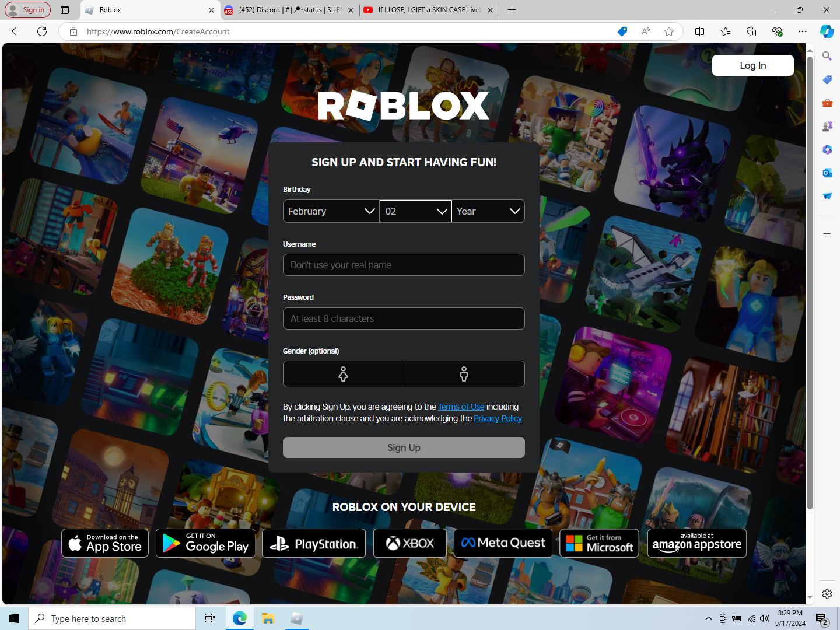View site information lock icon

(73, 32)
